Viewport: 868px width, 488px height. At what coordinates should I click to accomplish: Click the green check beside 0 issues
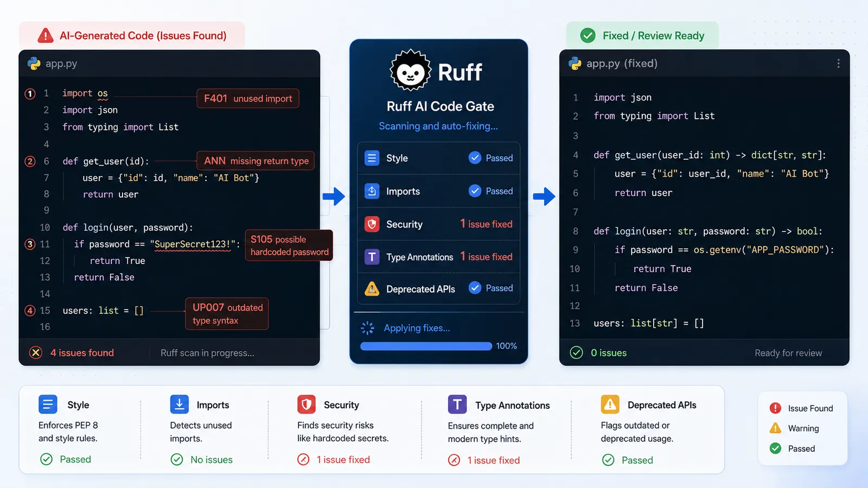click(576, 353)
